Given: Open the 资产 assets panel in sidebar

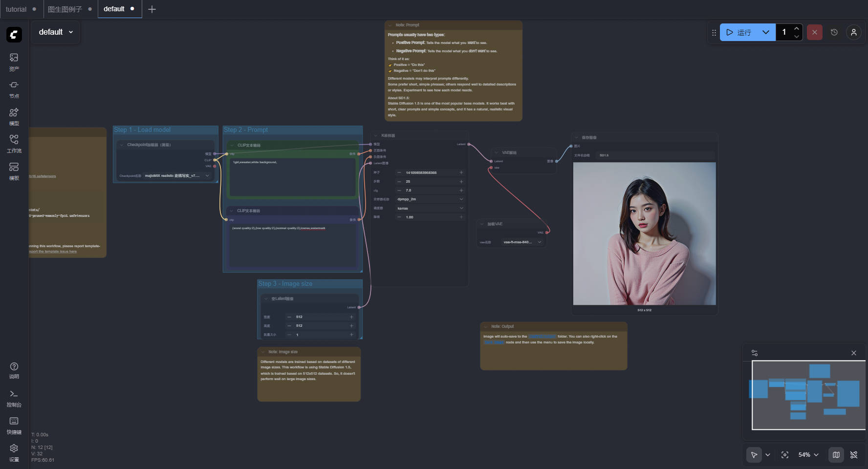Looking at the screenshot, I should coord(14,62).
